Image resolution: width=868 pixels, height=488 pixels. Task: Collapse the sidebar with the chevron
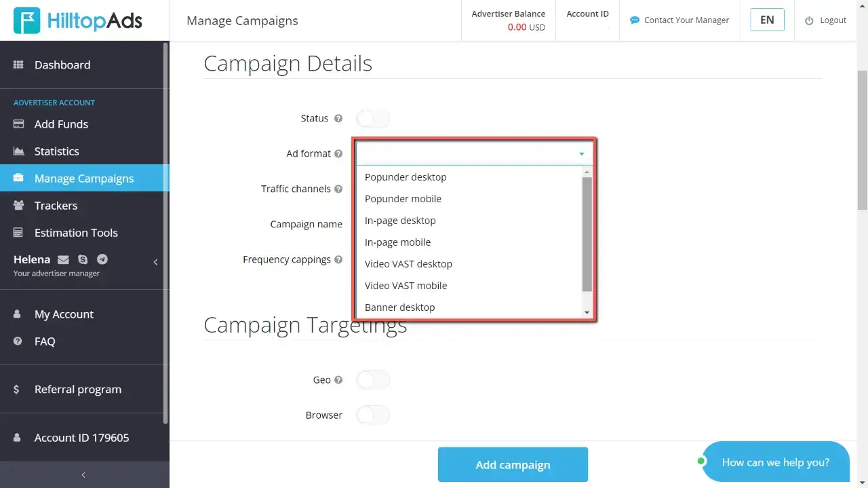(155, 261)
